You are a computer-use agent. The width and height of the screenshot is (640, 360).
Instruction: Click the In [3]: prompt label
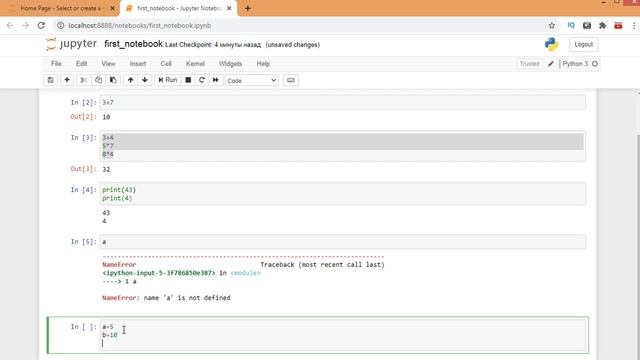(83, 138)
